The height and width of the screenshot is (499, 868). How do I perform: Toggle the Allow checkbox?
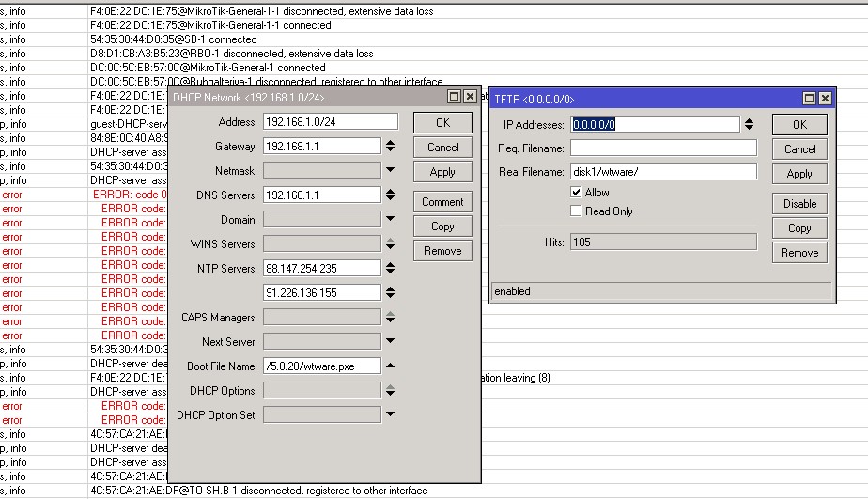(x=577, y=192)
